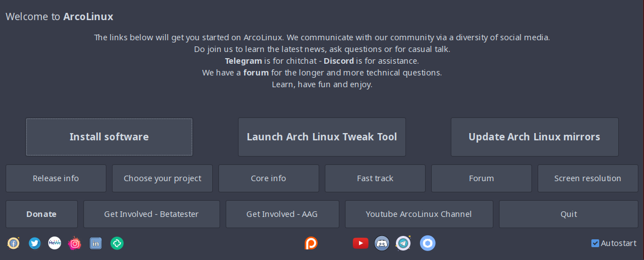Open Release info
This screenshot has height=260, width=644.
point(56,178)
